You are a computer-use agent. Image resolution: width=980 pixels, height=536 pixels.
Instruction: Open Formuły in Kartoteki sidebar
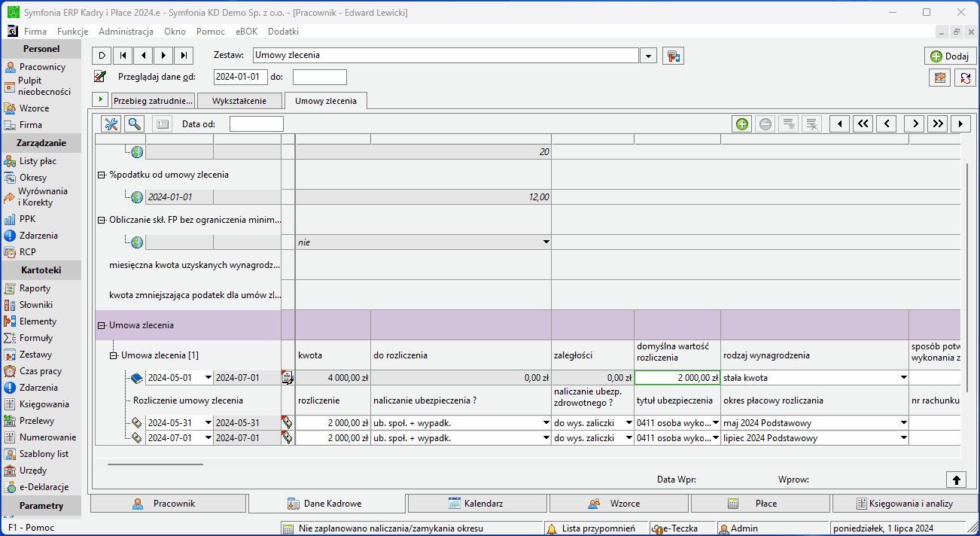[x=29, y=338]
